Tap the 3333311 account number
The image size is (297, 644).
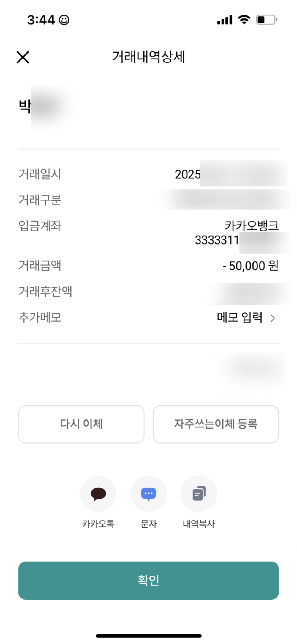click(x=217, y=240)
